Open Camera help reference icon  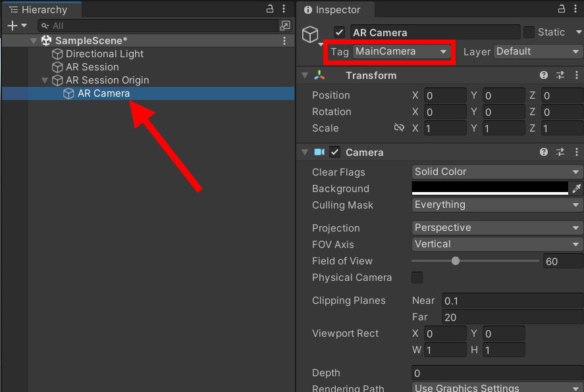(544, 152)
